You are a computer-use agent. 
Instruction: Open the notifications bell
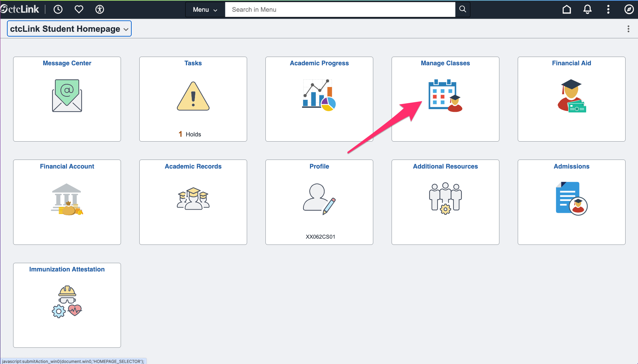[587, 9]
